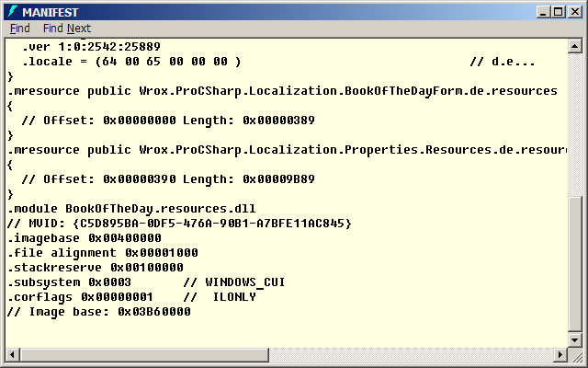The height and width of the screenshot is (368, 588).
Task: Click the Properties.Resources.de mresource line
Action: tap(287, 150)
